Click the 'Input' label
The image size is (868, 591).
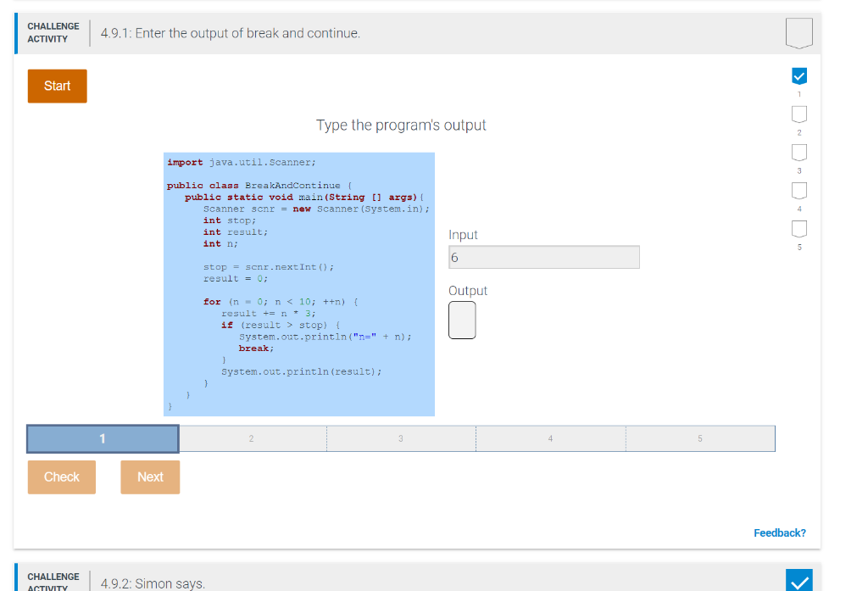coord(464,235)
